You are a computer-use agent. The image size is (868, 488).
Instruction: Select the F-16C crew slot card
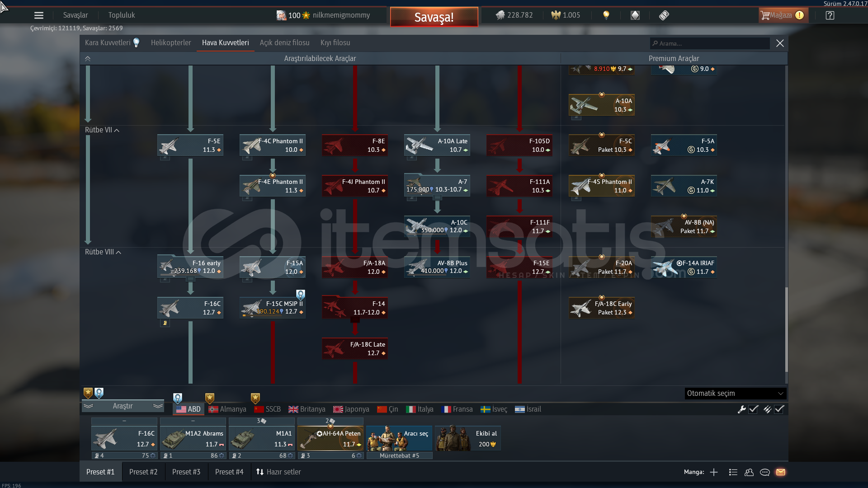(x=124, y=438)
